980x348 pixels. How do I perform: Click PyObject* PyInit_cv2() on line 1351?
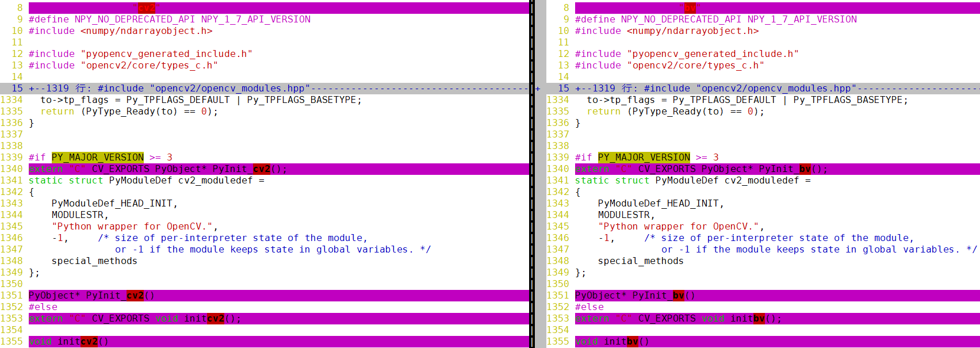coord(92,296)
